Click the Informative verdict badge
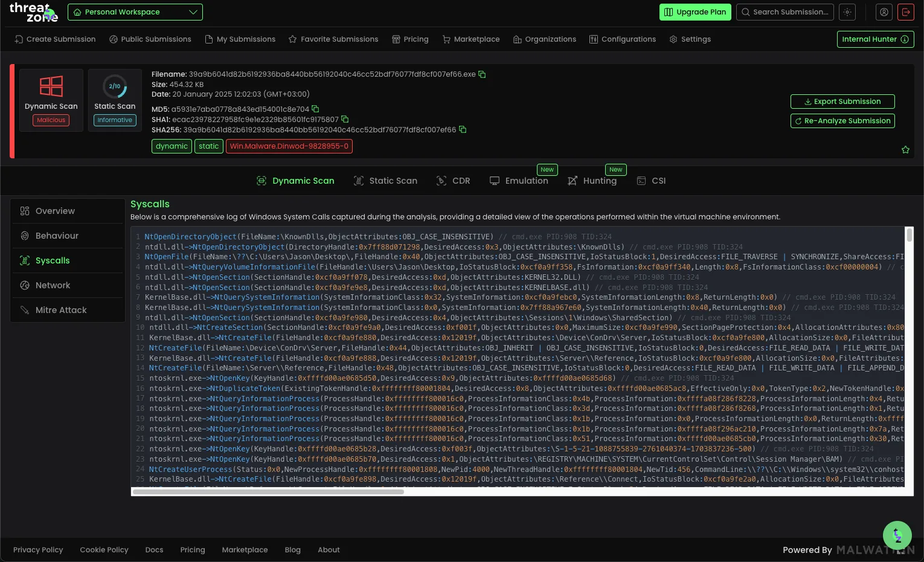Image resolution: width=924 pixels, height=562 pixels. click(x=115, y=120)
